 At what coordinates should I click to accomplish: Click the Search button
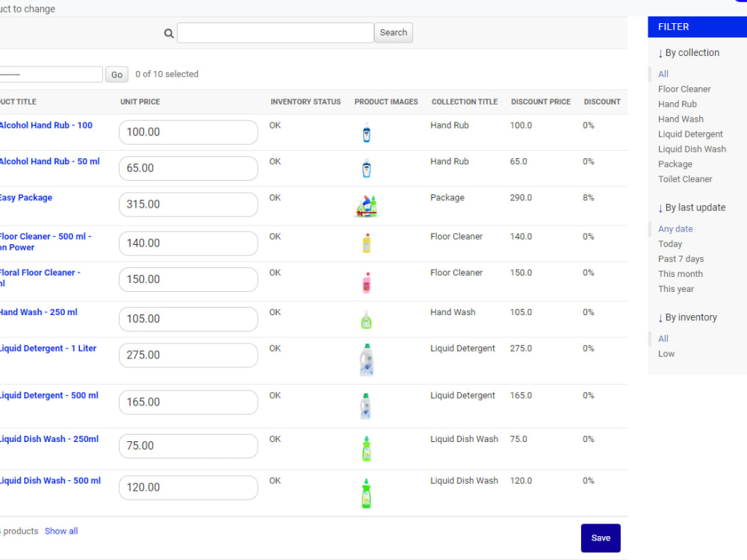(x=394, y=33)
